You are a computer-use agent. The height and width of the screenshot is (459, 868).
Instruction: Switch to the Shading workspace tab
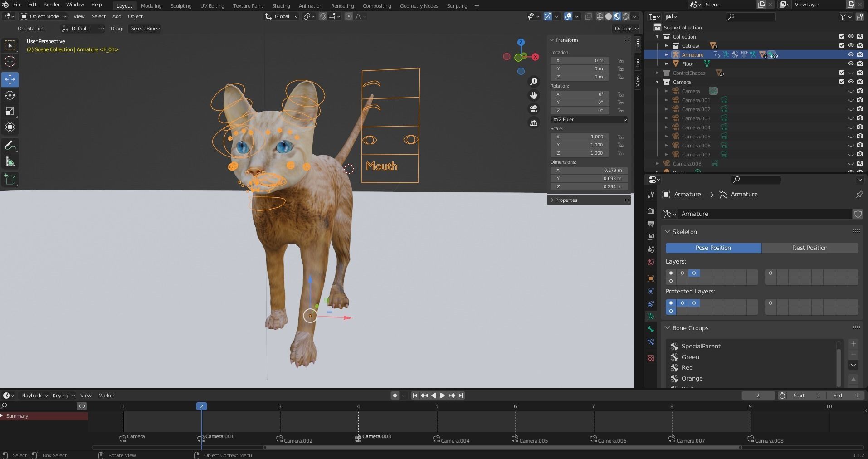tap(281, 6)
